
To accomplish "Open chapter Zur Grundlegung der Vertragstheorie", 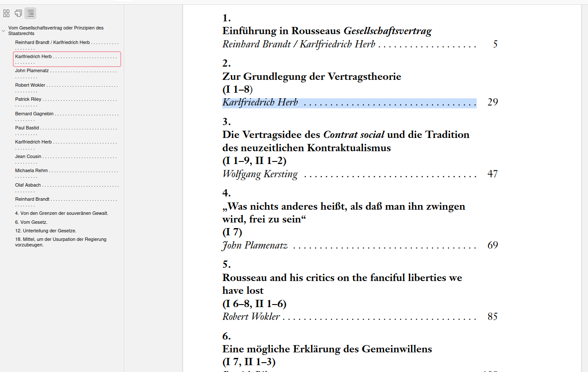I will coord(311,76).
